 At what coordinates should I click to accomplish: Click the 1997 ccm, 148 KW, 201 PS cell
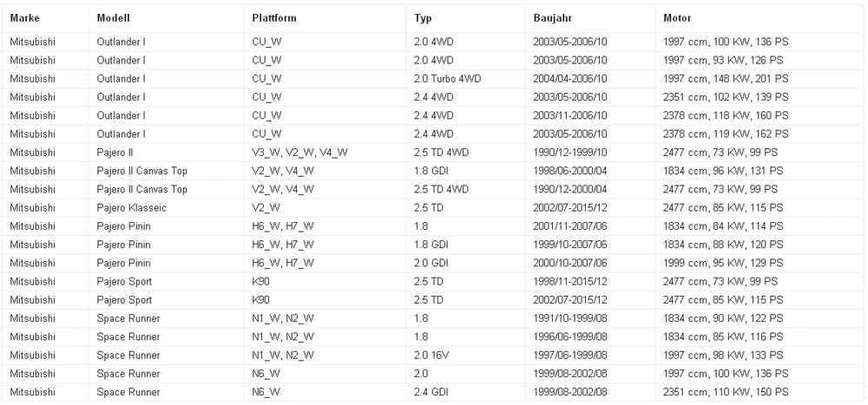click(759, 79)
